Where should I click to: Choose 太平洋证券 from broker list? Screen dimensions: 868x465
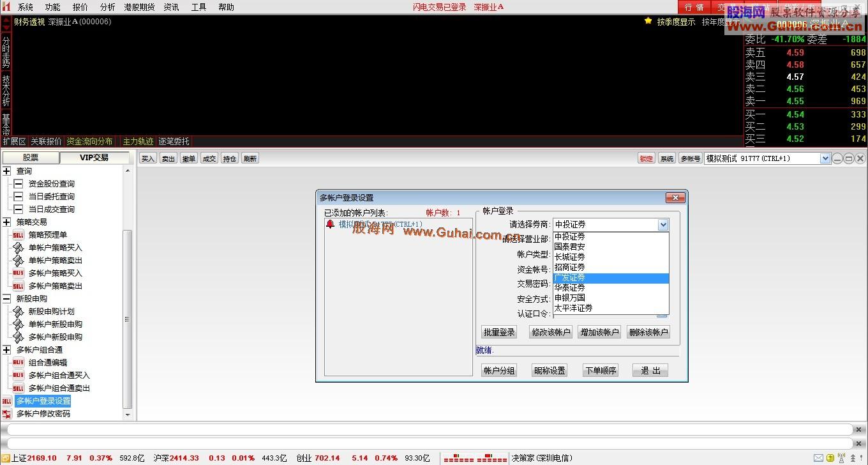[x=611, y=308]
